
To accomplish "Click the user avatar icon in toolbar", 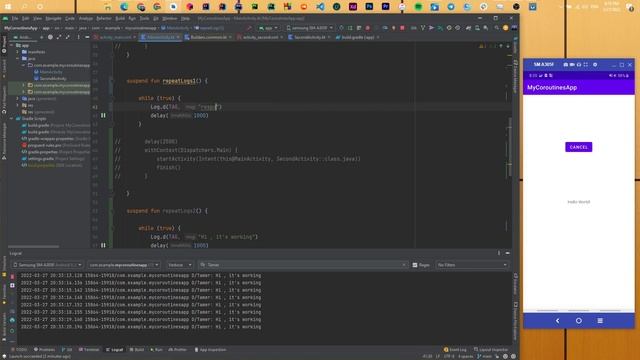I will (x=505, y=28).
